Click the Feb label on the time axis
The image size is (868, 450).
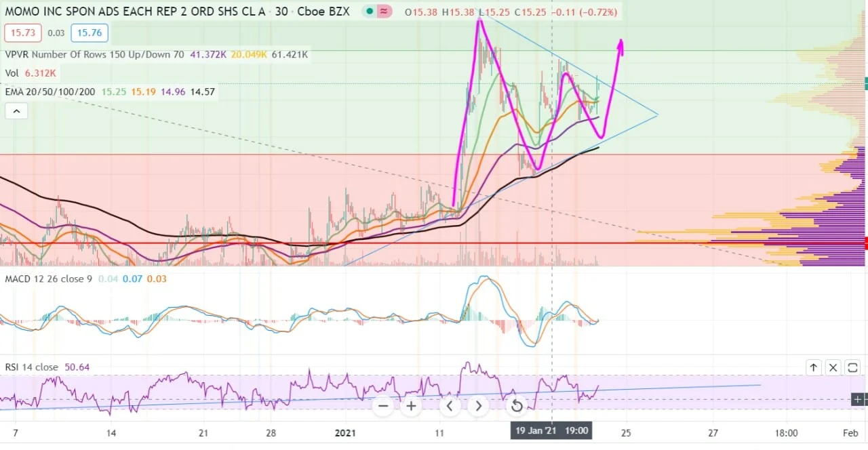click(850, 432)
